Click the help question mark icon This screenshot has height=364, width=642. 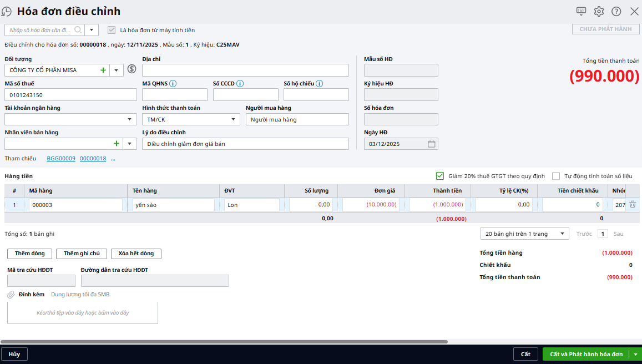(616, 11)
